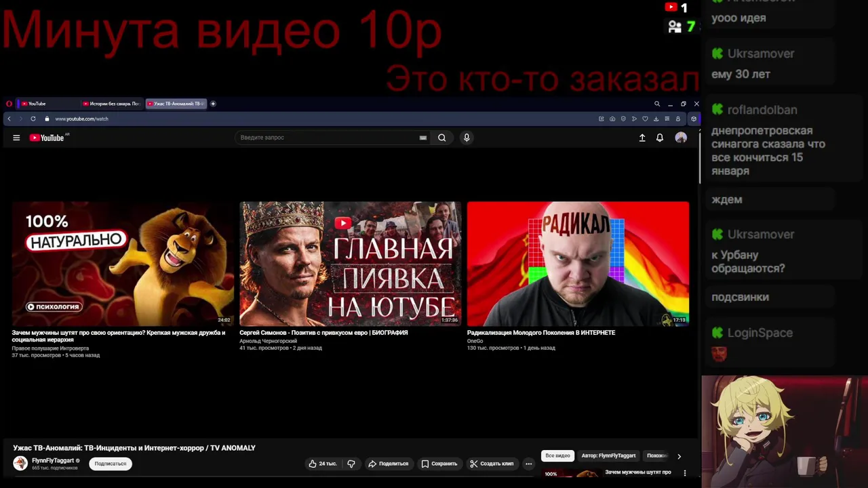Open FlynnFlyTaggart channel avatar

point(20,463)
